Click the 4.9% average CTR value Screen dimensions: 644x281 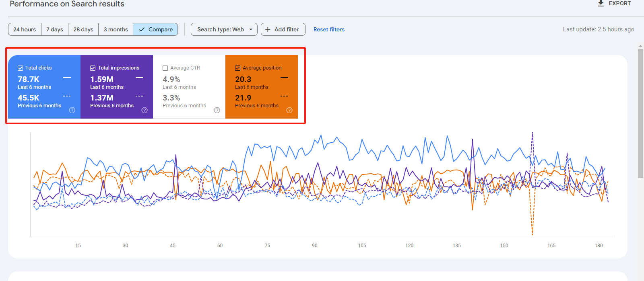pyautogui.click(x=171, y=79)
